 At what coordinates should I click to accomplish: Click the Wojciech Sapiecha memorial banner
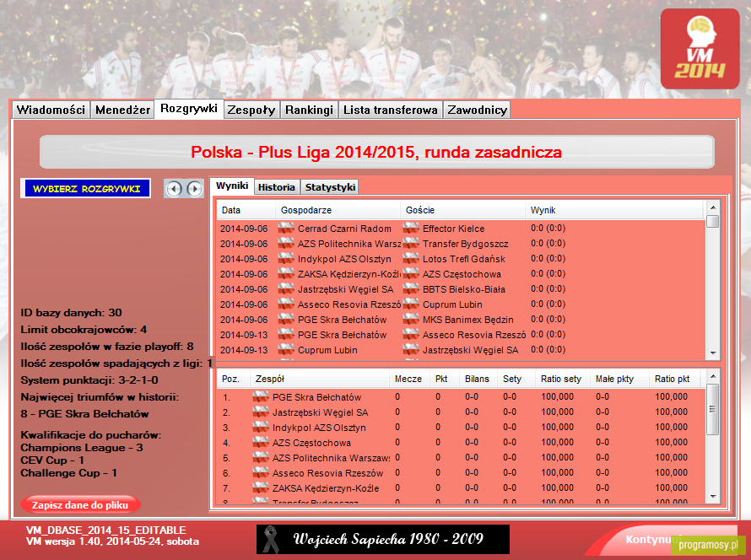[383, 540]
